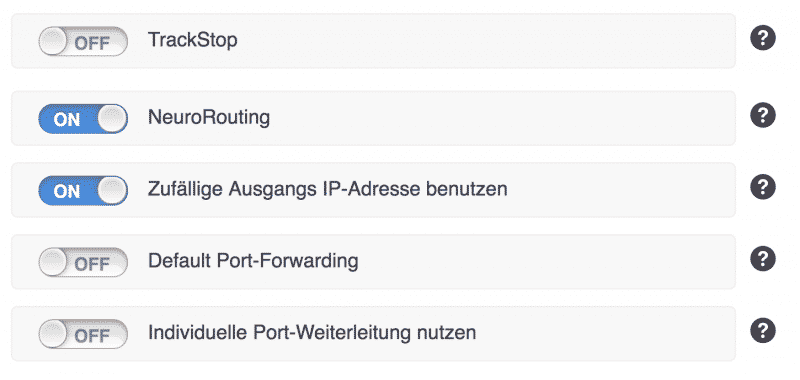This screenshot has width=800, height=380.
Task: Click question mark beside Individuelle Port-Weiterleitung
Action: (763, 332)
